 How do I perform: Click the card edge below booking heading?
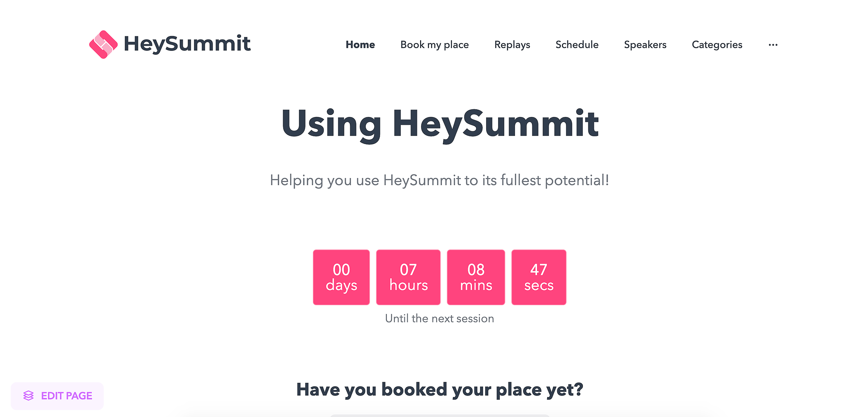pos(439,415)
